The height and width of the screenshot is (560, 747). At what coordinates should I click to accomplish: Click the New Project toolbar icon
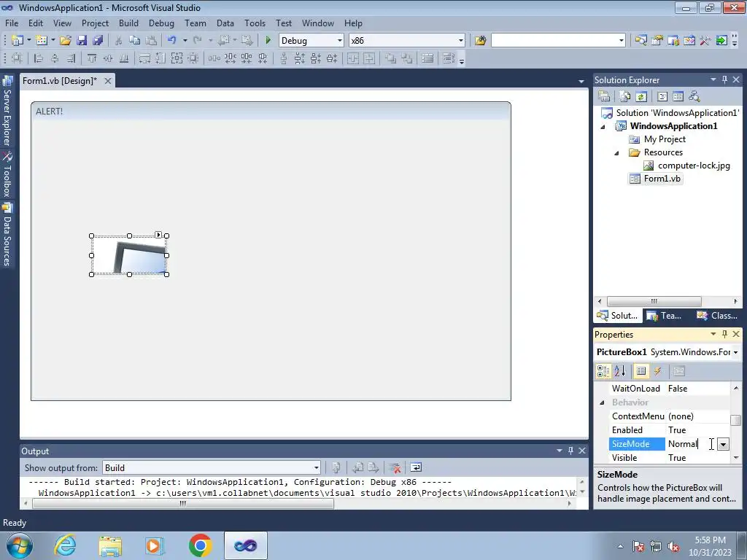[x=17, y=41]
